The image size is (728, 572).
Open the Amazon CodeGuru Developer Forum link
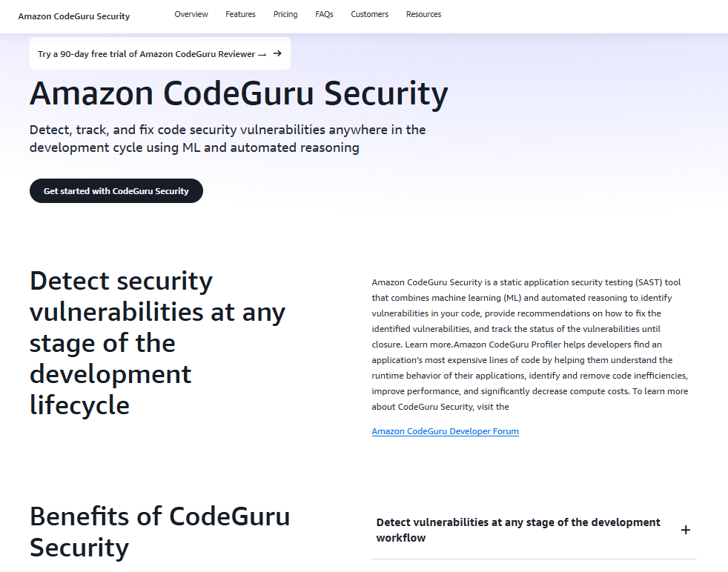click(446, 431)
